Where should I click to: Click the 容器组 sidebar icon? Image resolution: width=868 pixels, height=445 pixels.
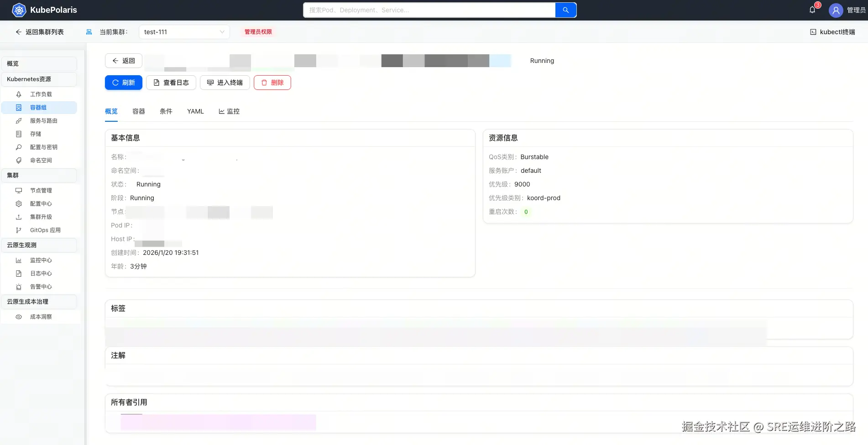tap(19, 108)
